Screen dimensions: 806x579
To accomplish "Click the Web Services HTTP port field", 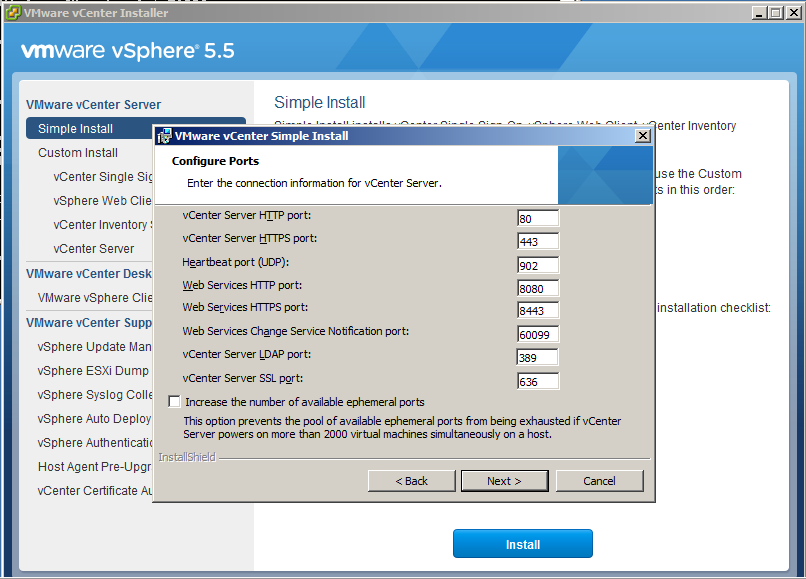I will [538, 288].
